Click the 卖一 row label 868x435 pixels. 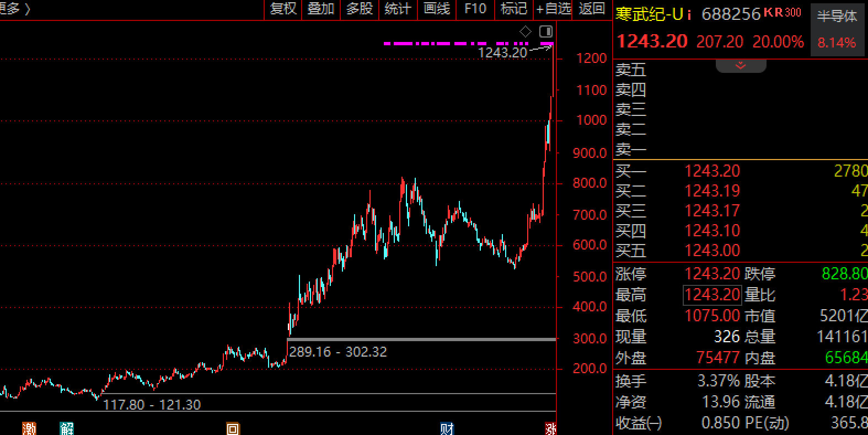click(x=631, y=150)
